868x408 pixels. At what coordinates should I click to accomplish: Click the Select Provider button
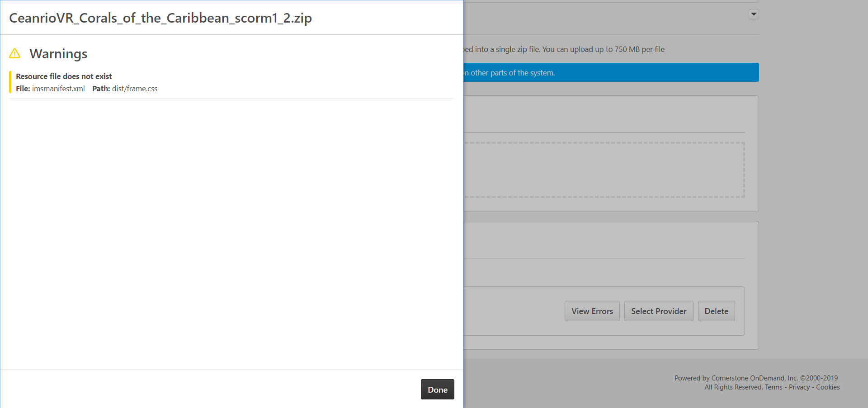tap(659, 311)
